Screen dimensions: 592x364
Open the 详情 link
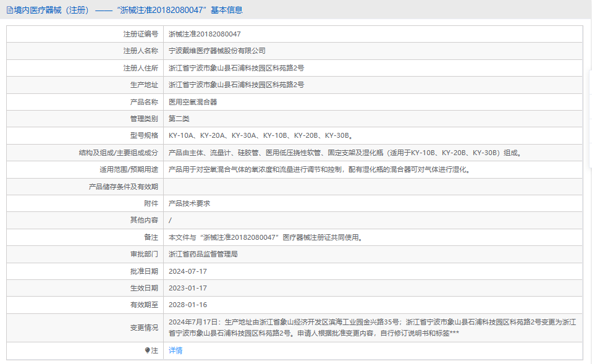pyautogui.click(x=175, y=350)
